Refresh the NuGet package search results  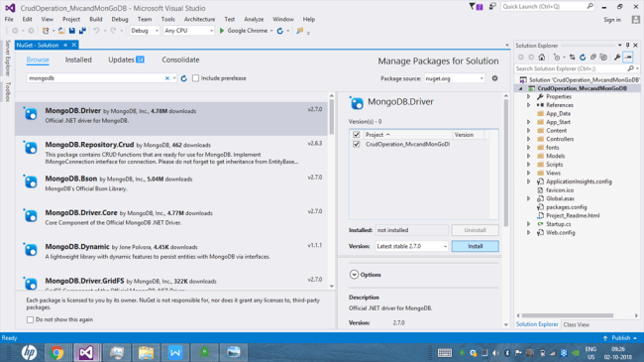(x=184, y=78)
